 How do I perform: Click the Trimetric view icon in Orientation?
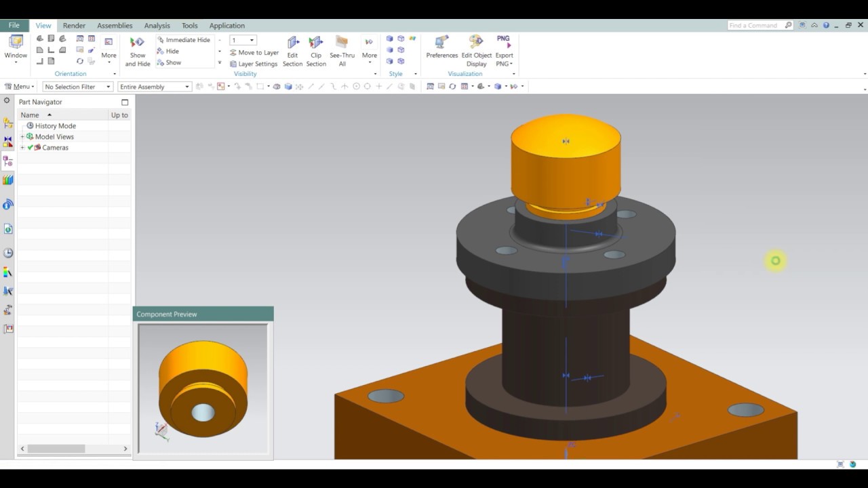coord(40,39)
